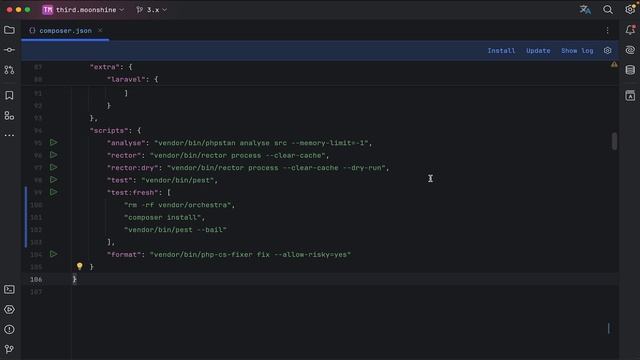This screenshot has height=360, width=640.
Task: Click the Install composer link
Action: tap(501, 51)
